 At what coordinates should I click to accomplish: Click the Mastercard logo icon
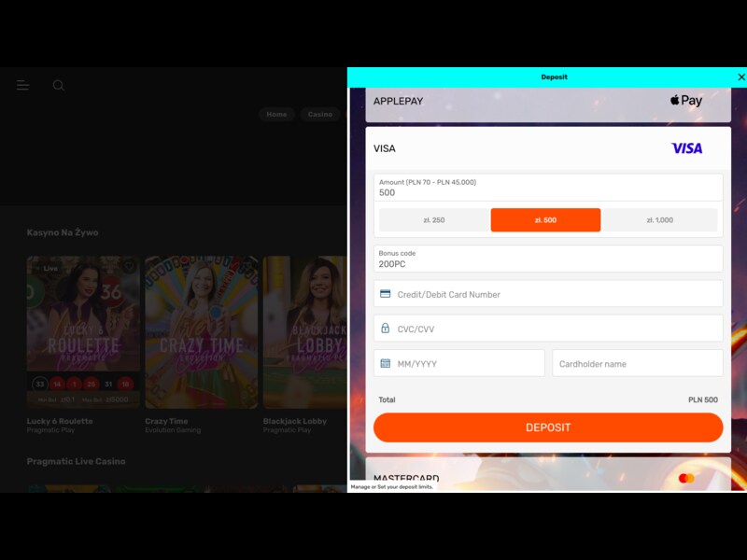686,478
